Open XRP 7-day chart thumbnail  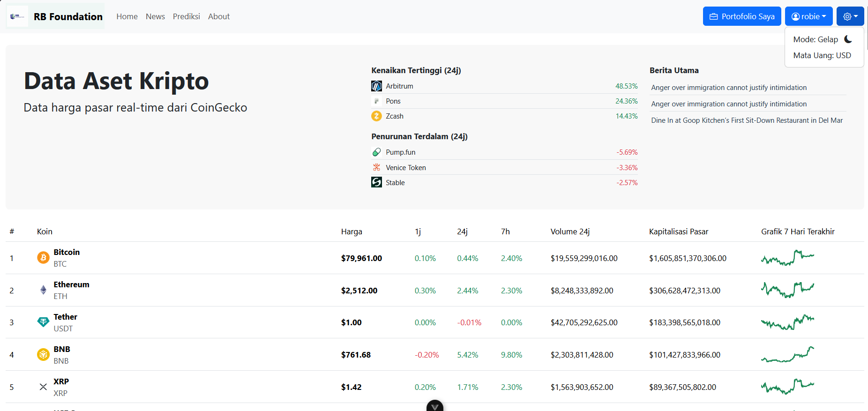787,387
